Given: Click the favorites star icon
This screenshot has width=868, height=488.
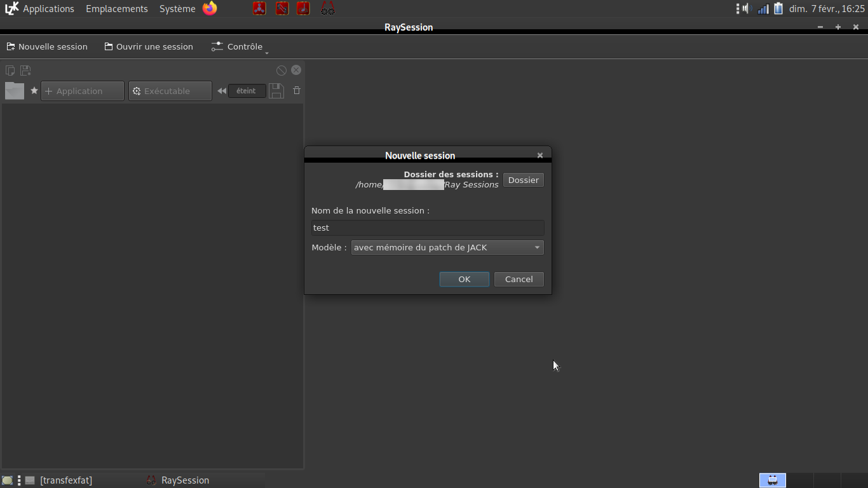Looking at the screenshot, I should [x=34, y=91].
